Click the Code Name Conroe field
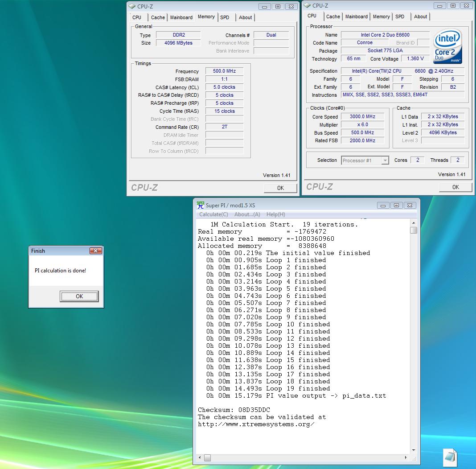 [365, 43]
